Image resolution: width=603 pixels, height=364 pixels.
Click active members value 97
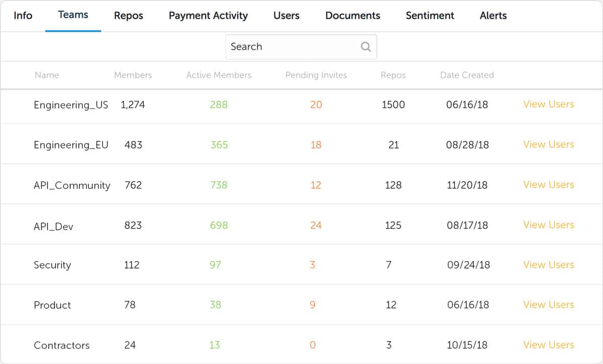215,265
